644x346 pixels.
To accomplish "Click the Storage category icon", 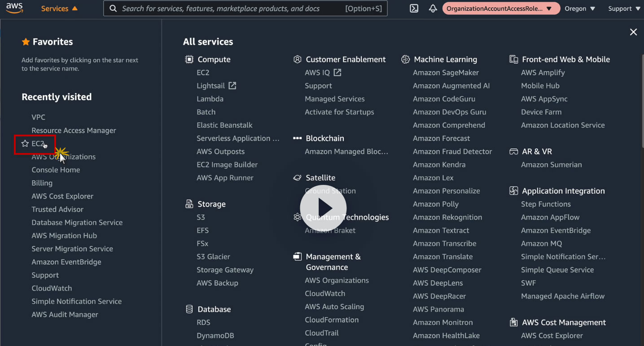I will (x=189, y=204).
